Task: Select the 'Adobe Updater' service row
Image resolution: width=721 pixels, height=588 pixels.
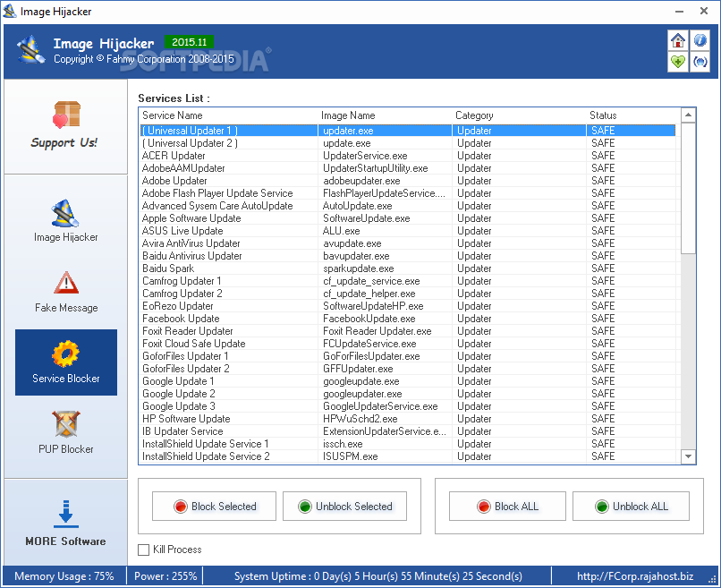Action: [x=408, y=181]
